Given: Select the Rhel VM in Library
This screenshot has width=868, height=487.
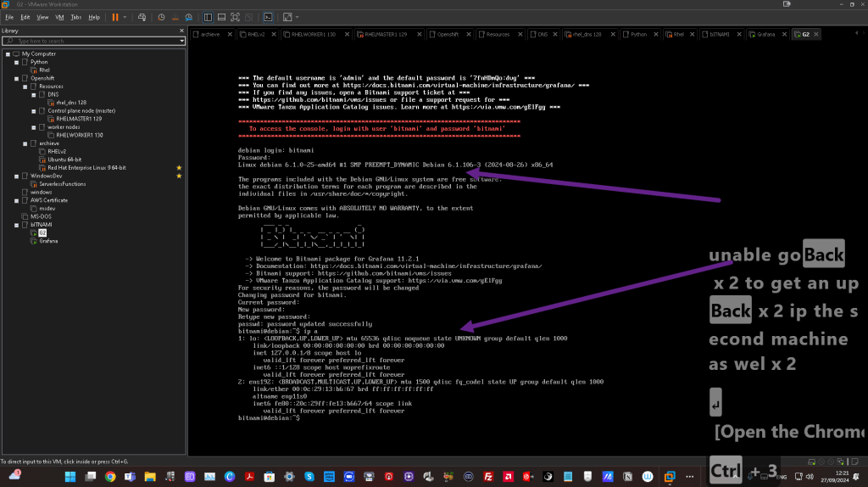Looking at the screenshot, I should point(44,70).
